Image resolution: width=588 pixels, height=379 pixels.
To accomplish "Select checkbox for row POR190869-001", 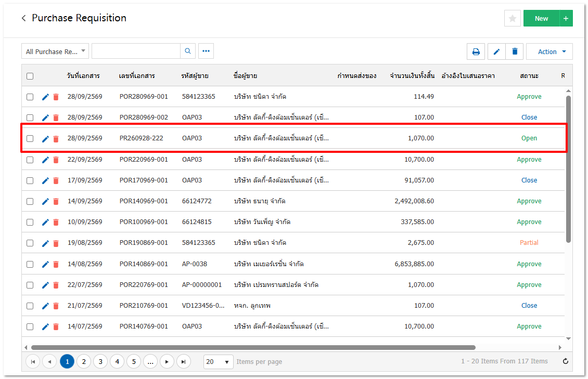I will coord(30,243).
